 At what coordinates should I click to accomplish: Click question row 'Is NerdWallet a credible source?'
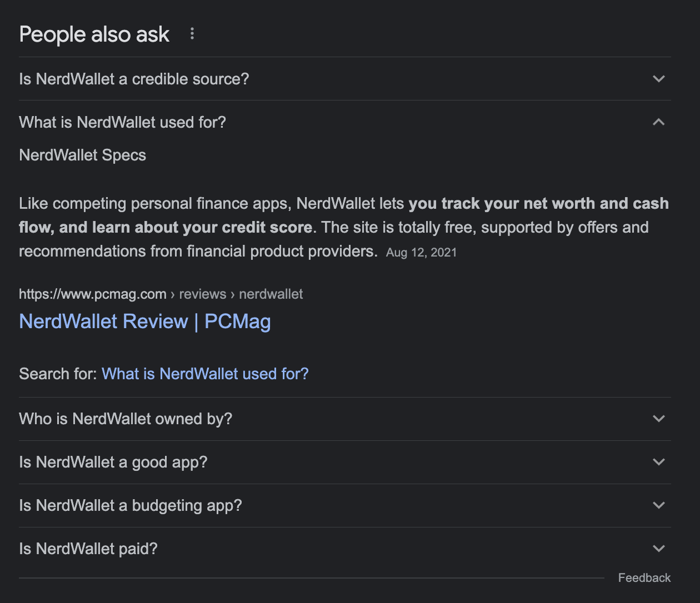click(134, 79)
